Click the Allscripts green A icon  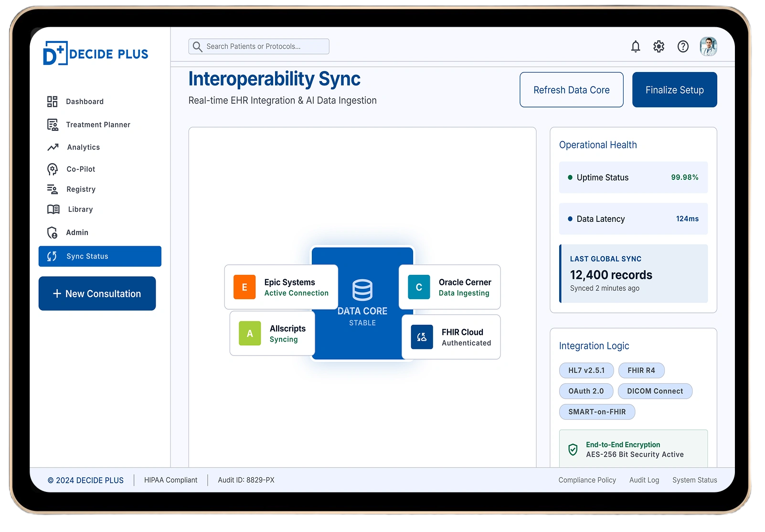click(250, 334)
